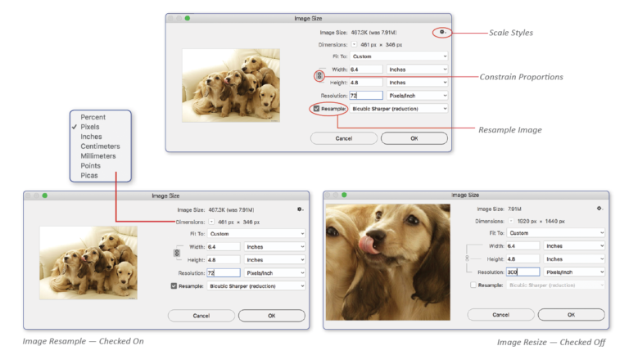Click Height field in bottom-right dialog
This screenshot has height=364, width=629.
click(x=523, y=259)
